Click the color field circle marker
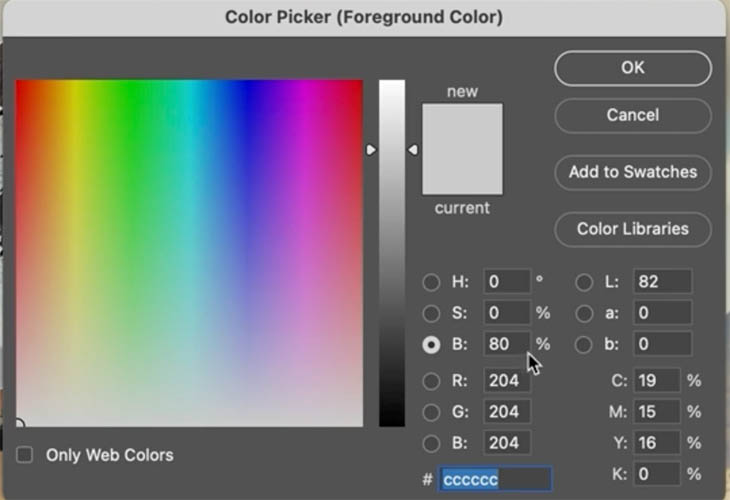This screenshot has width=730, height=500. pos(20,423)
